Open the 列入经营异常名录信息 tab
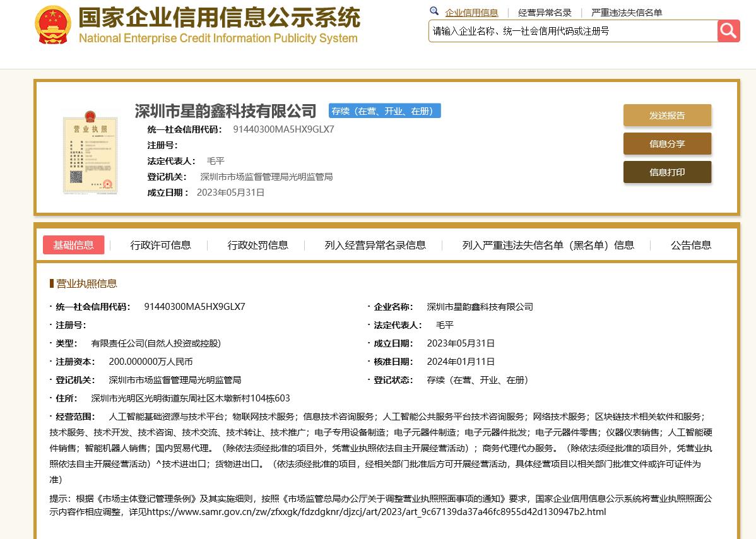The height and width of the screenshot is (539, 756). (x=375, y=245)
